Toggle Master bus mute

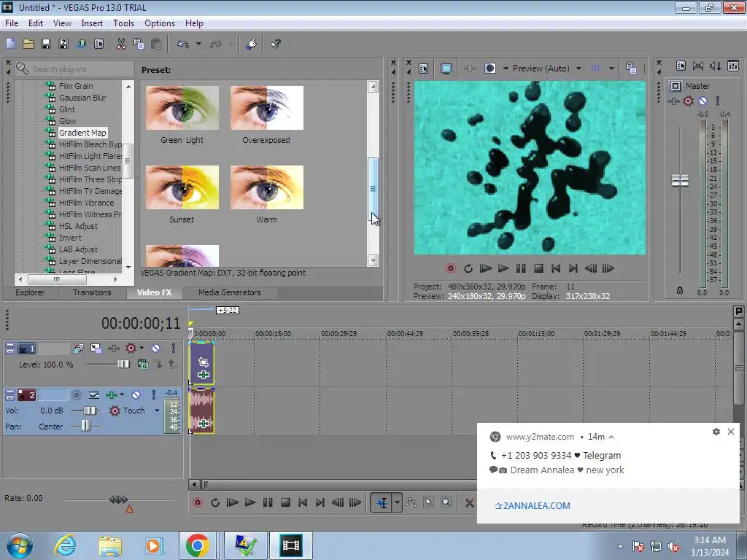[x=703, y=101]
